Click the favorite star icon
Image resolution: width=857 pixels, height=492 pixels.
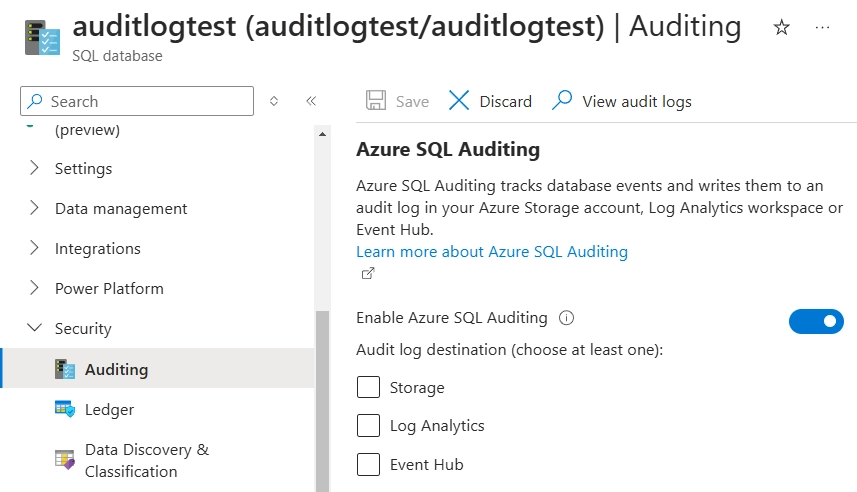[x=782, y=28]
